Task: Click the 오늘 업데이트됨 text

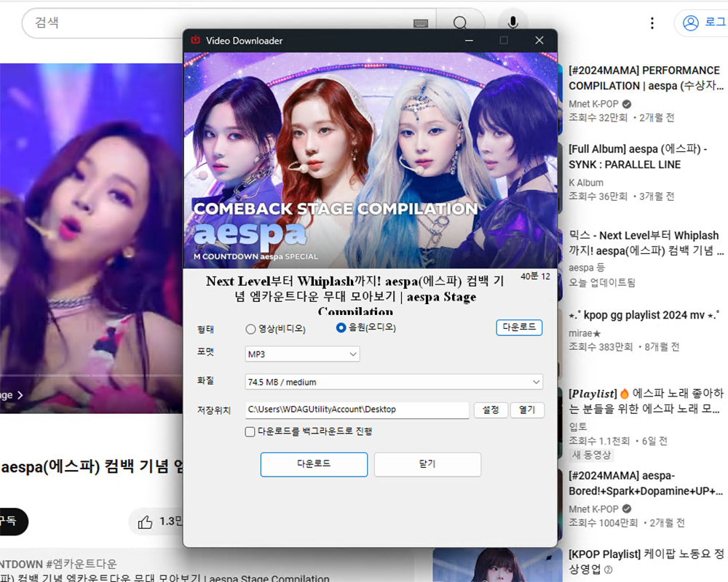Action: click(602, 283)
